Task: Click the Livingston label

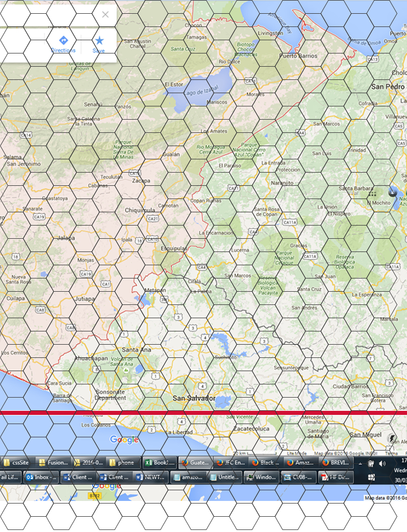Action: coord(270,33)
